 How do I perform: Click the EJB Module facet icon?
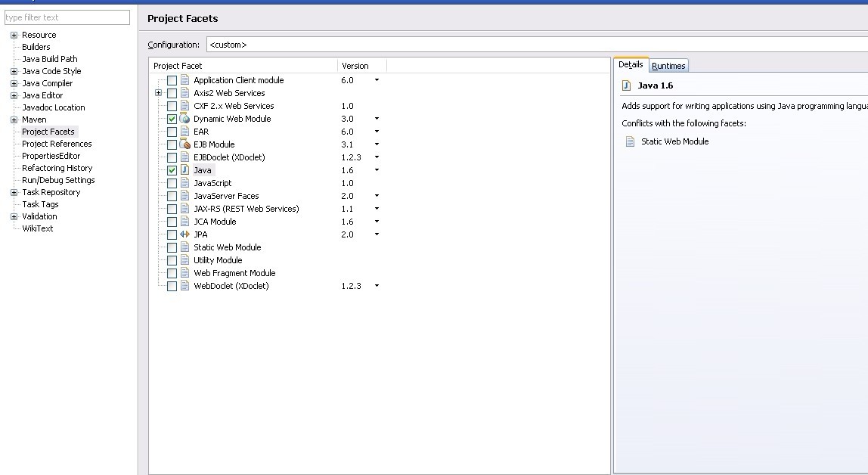pyautogui.click(x=184, y=144)
